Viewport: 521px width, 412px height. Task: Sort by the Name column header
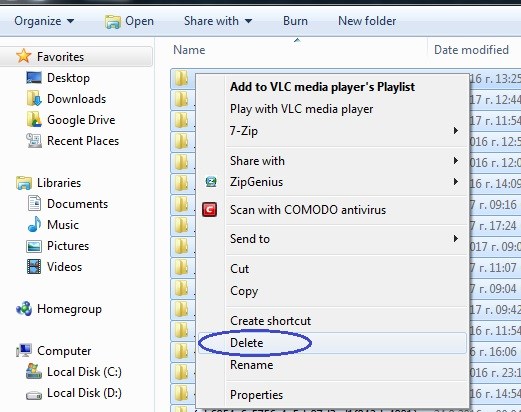(x=189, y=50)
